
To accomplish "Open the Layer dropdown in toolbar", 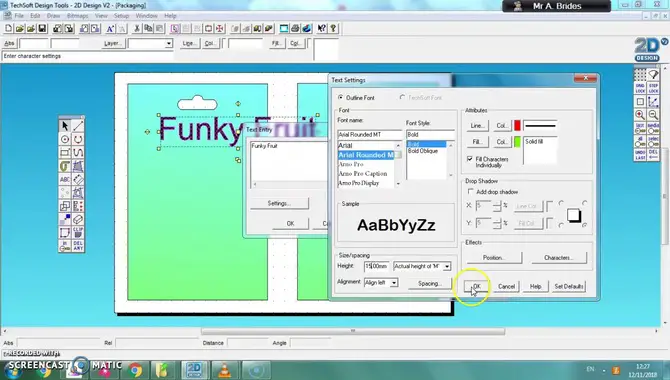I will tap(150, 44).
